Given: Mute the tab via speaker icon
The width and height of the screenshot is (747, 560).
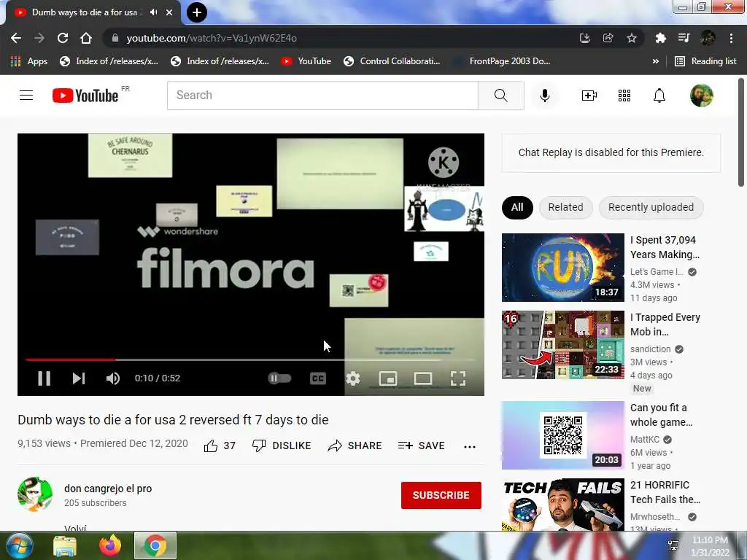Looking at the screenshot, I should click(153, 12).
